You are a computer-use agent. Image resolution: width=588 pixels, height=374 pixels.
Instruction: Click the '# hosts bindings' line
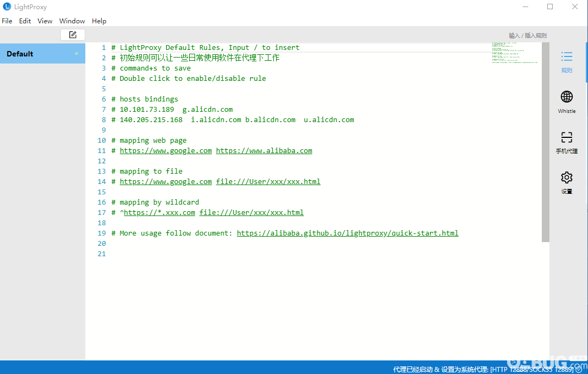pyautogui.click(x=145, y=99)
